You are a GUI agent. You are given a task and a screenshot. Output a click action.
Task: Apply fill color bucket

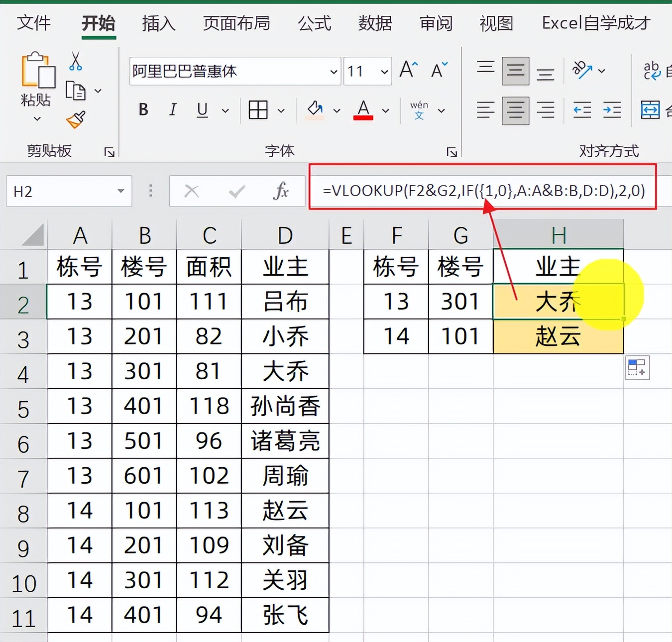click(315, 109)
